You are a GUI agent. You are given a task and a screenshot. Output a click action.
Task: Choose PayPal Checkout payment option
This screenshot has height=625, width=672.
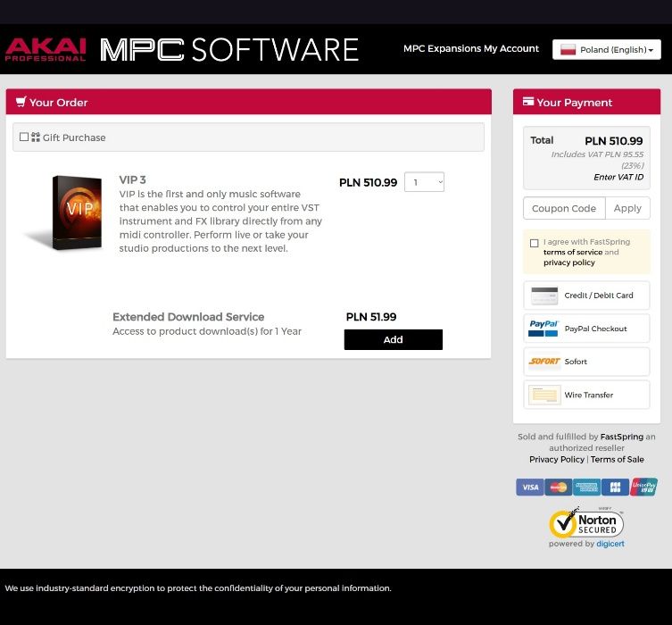(x=586, y=329)
